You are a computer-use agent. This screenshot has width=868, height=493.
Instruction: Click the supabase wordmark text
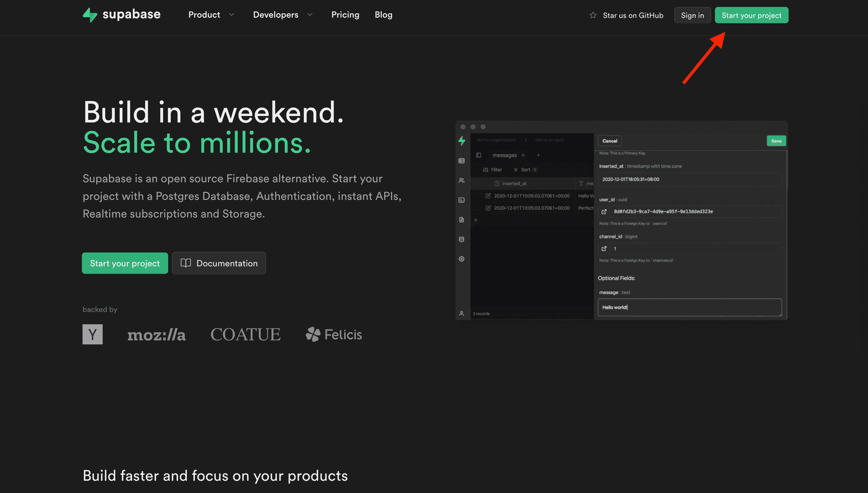tap(131, 14)
